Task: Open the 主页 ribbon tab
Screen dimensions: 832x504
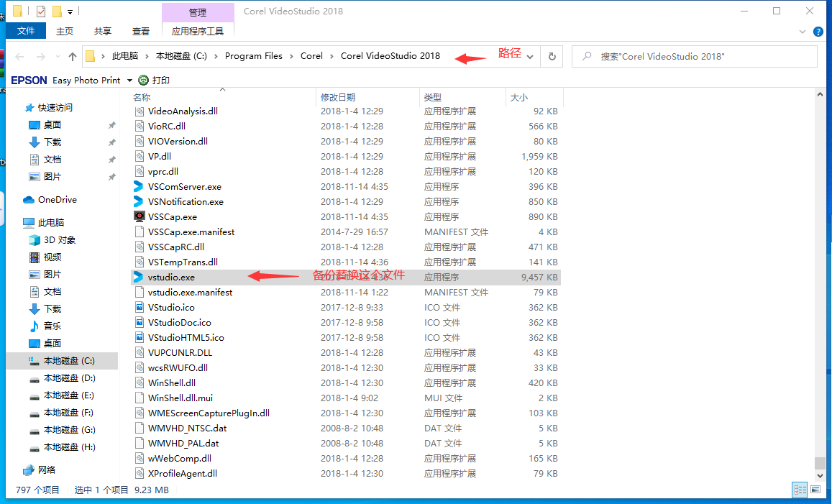Action: point(65,32)
